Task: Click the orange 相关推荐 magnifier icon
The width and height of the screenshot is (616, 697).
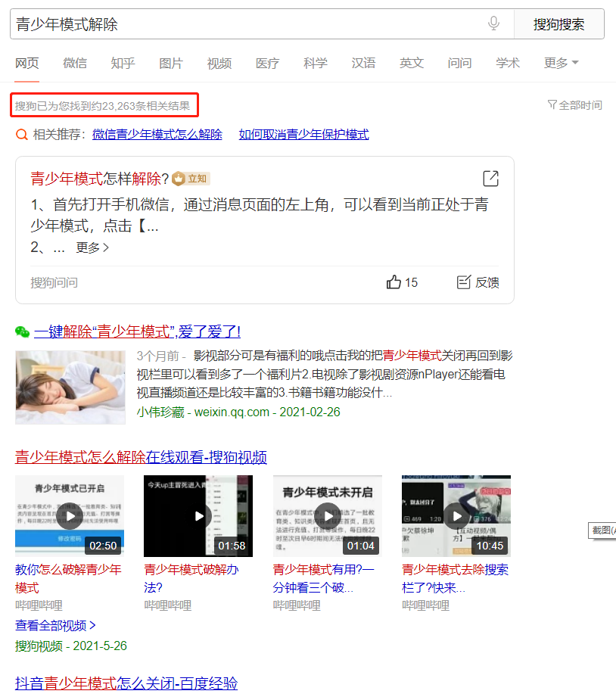Action: [x=22, y=134]
